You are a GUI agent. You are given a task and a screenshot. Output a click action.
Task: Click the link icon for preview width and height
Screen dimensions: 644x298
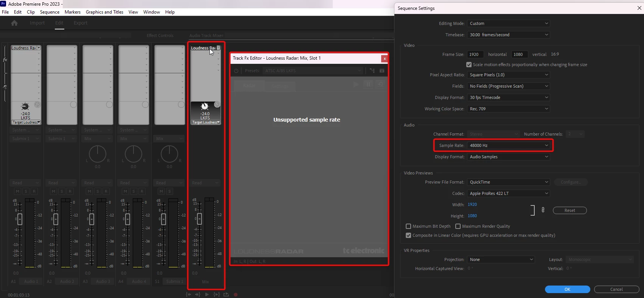(x=543, y=210)
